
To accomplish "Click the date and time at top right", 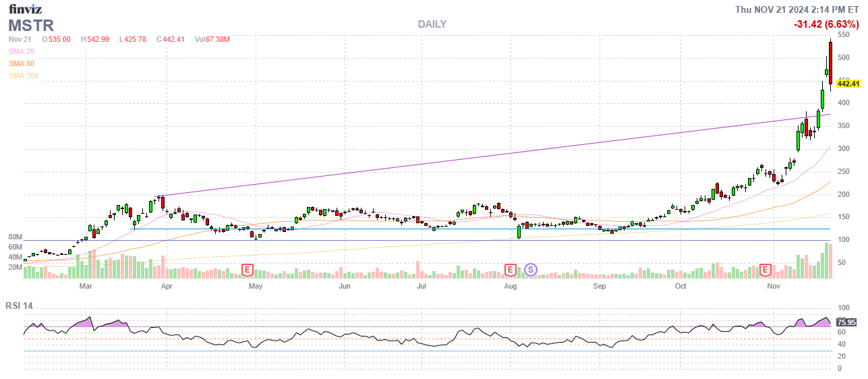I will tap(797, 9).
